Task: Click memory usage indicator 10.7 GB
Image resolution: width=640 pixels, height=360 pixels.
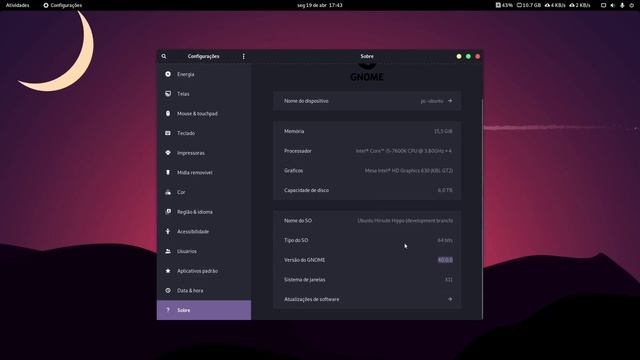Action: [529, 5]
